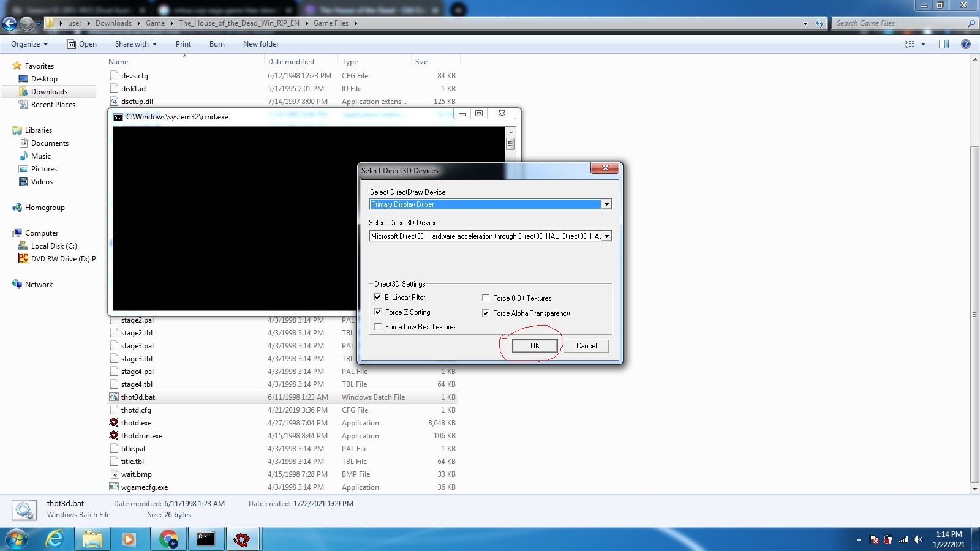Click the cmd window scrollbar up arrow
This screenshot has width=980, height=551.
[x=510, y=132]
